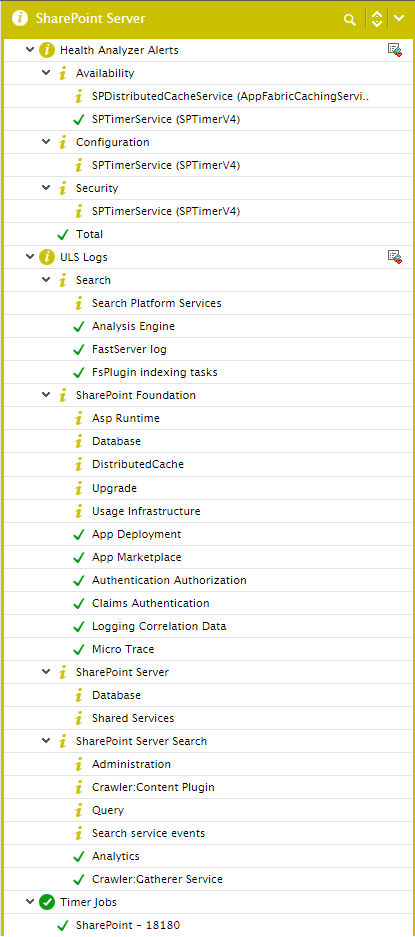Click the search magnifier icon in header

click(x=350, y=20)
